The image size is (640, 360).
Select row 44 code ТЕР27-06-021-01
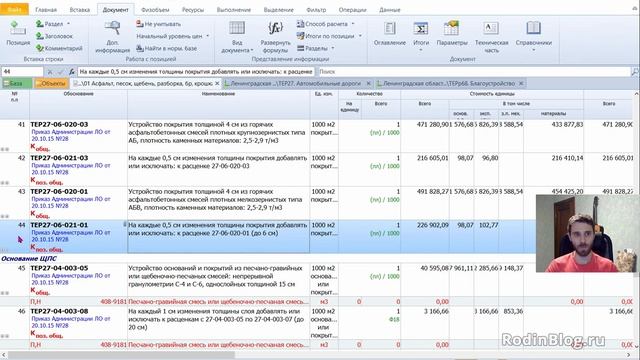point(59,225)
